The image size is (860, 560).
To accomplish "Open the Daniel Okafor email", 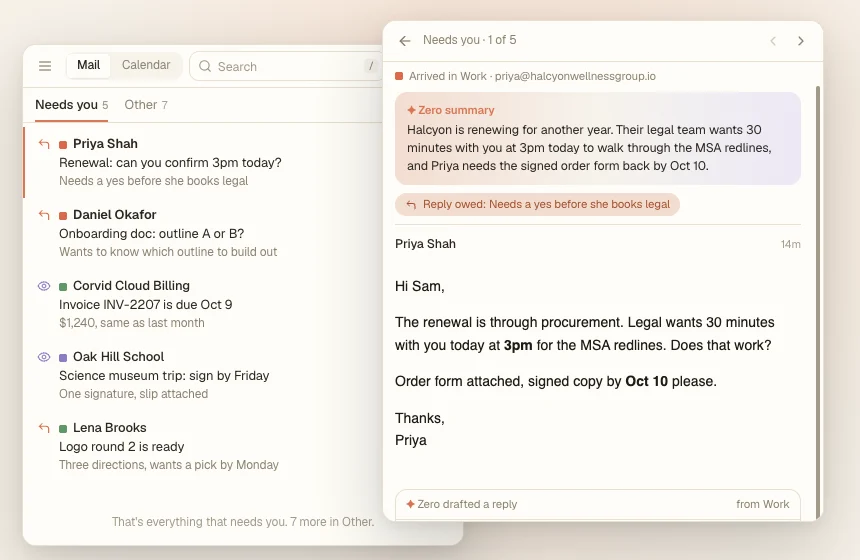I will [203, 233].
